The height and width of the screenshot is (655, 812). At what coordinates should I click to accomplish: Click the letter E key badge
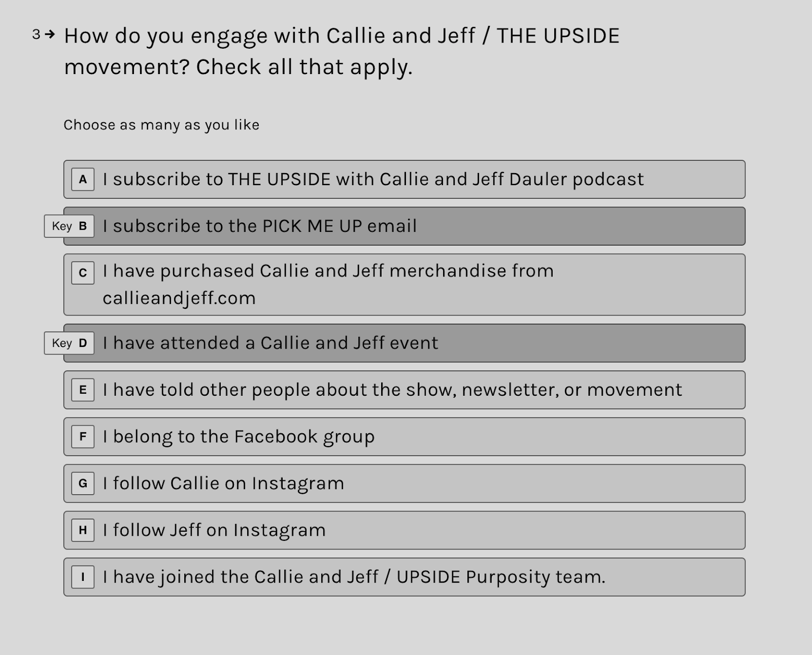(x=83, y=390)
